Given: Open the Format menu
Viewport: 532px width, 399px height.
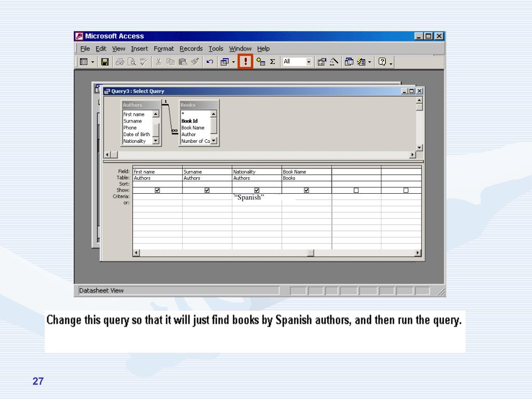Looking at the screenshot, I should tap(164, 49).
